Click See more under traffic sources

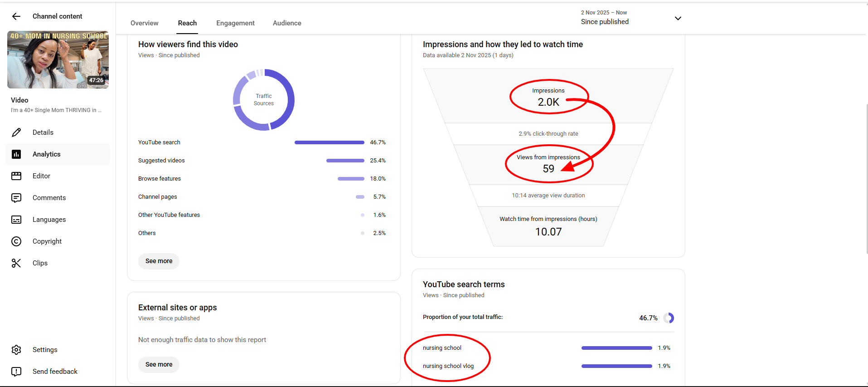pos(159,261)
